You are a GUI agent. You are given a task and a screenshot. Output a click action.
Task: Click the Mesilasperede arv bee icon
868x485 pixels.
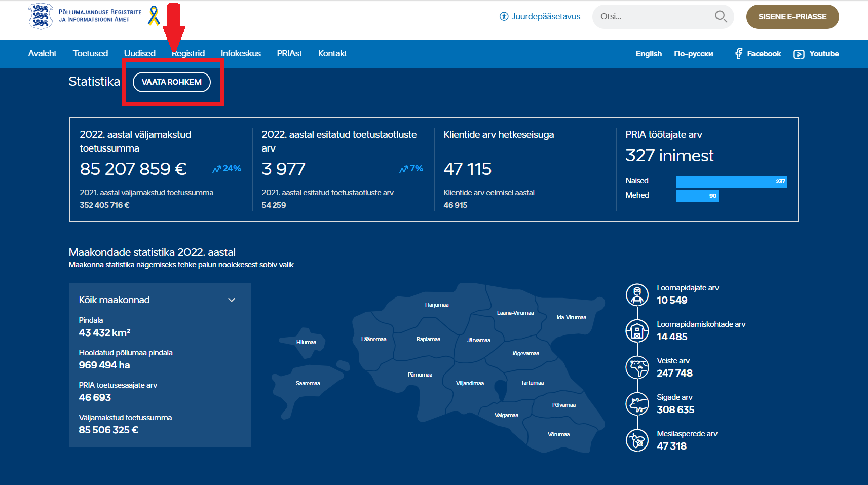(x=637, y=441)
